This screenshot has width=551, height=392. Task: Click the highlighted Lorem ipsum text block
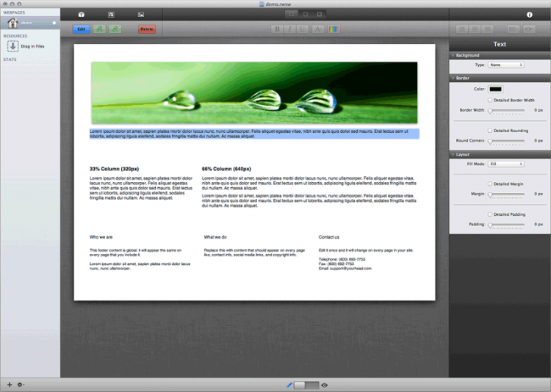[x=254, y=134]
